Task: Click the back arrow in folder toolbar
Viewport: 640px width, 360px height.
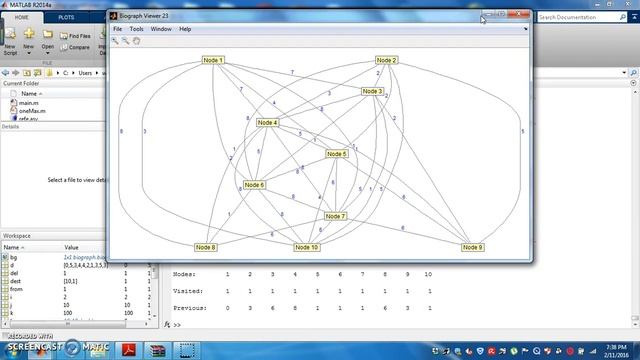Action: click(x=5, y=73)
